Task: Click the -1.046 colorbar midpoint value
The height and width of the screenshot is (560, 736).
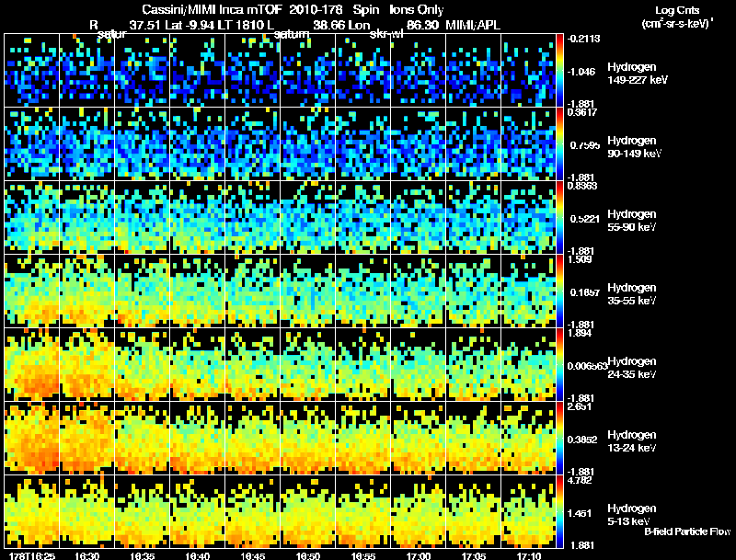Action: point(581,72)
